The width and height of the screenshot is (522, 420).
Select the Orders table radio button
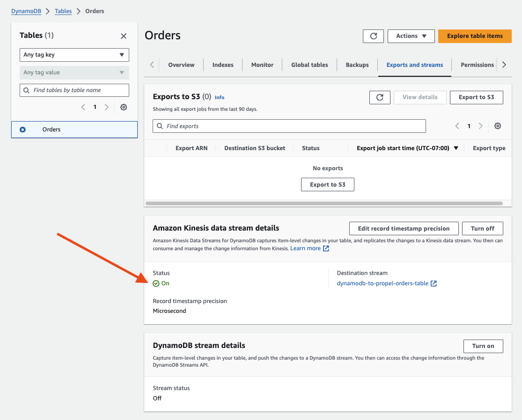[x=22, y=130]
